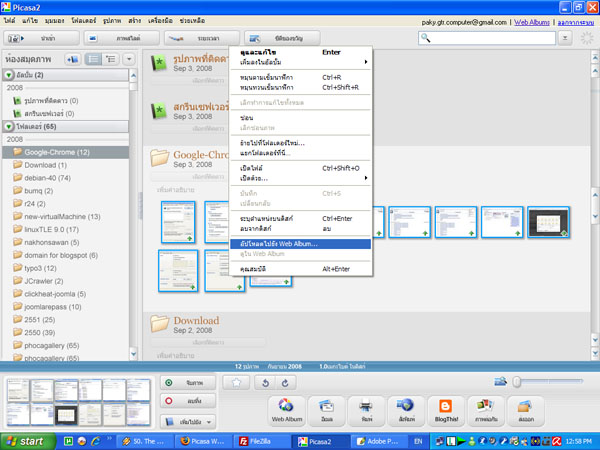Click the email photos button
Screen dimensions: 600x450
(327, 411)
